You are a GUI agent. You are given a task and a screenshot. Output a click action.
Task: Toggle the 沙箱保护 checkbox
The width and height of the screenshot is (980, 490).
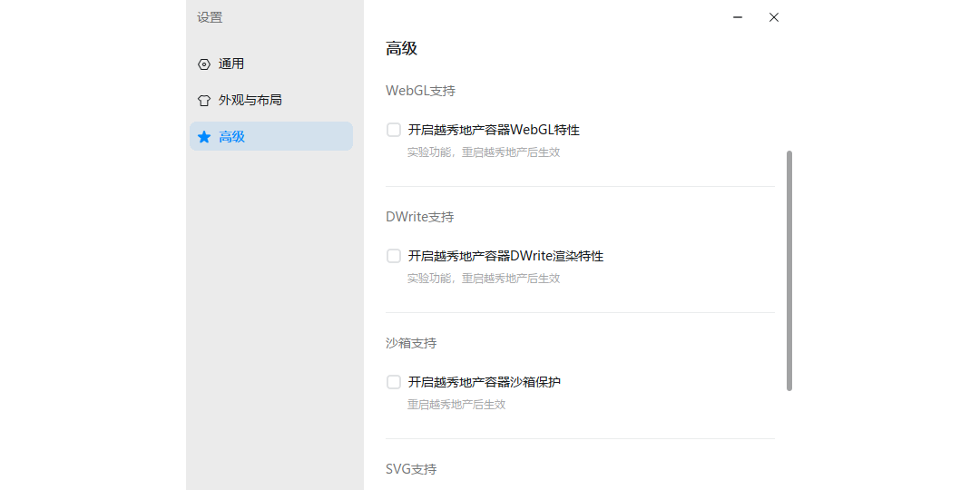point(394,382)
